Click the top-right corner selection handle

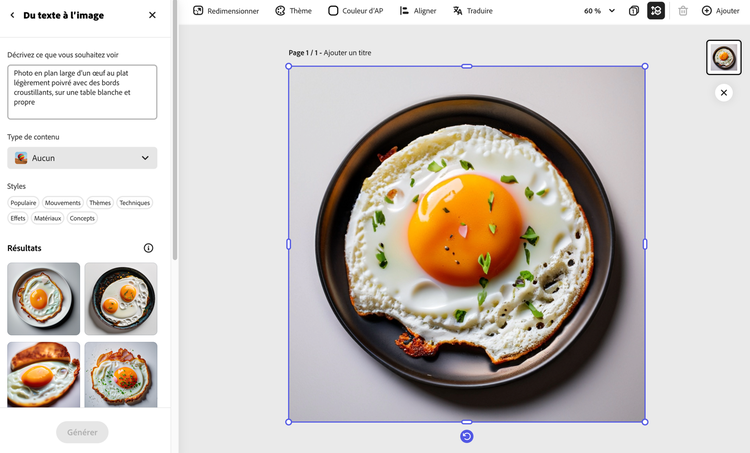click(645, 66)
